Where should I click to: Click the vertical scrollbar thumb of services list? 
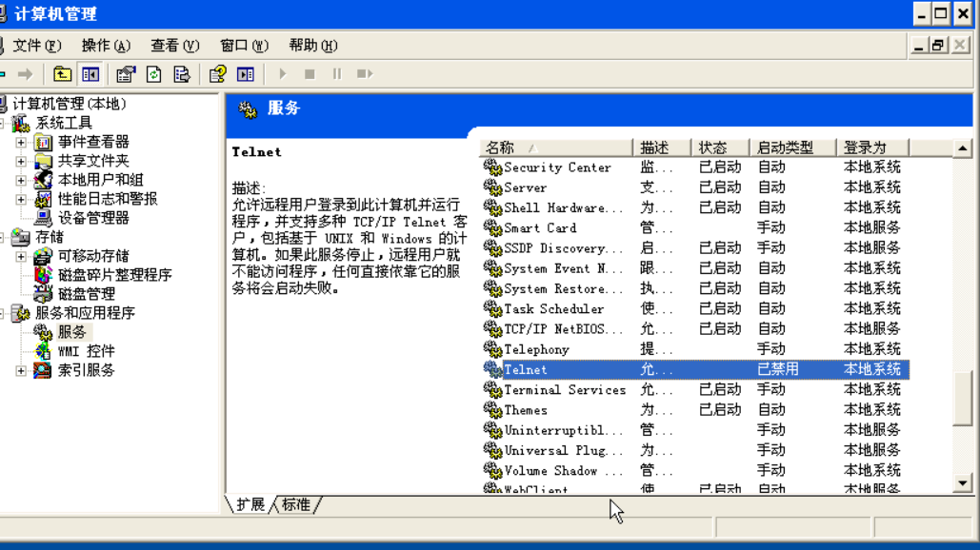point(963,399)
